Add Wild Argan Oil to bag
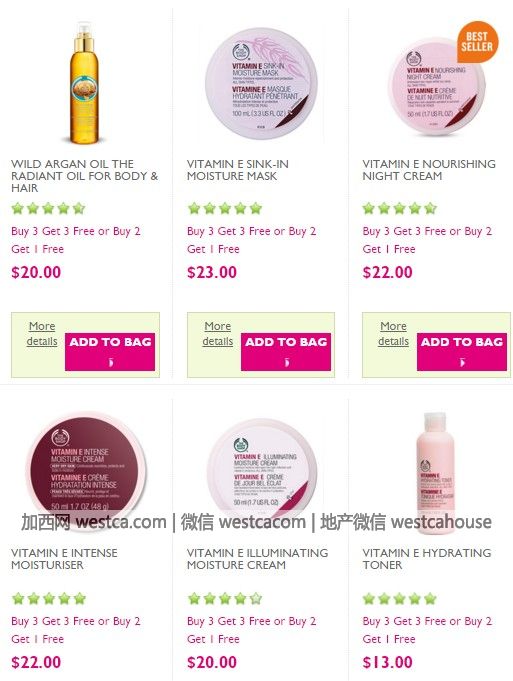The image size is (513, 681). 110,352
